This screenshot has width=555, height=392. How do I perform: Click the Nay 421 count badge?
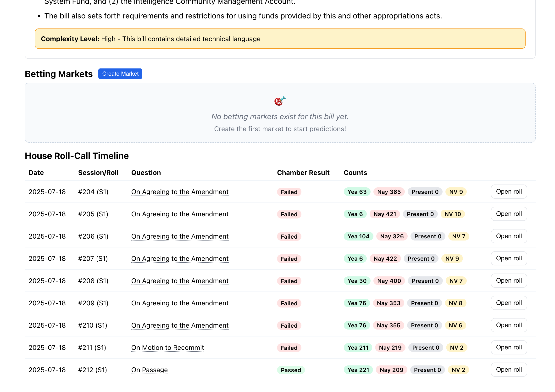(x=384, y=214)
